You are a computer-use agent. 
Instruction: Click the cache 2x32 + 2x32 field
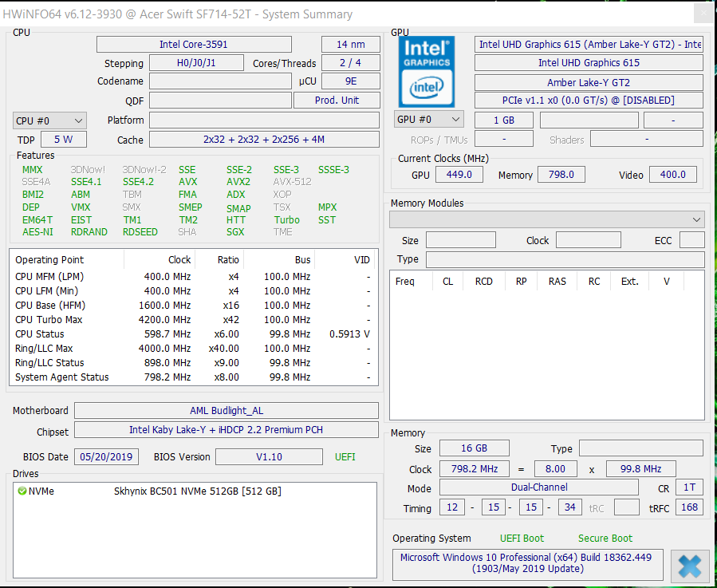(x=263, y=140)
